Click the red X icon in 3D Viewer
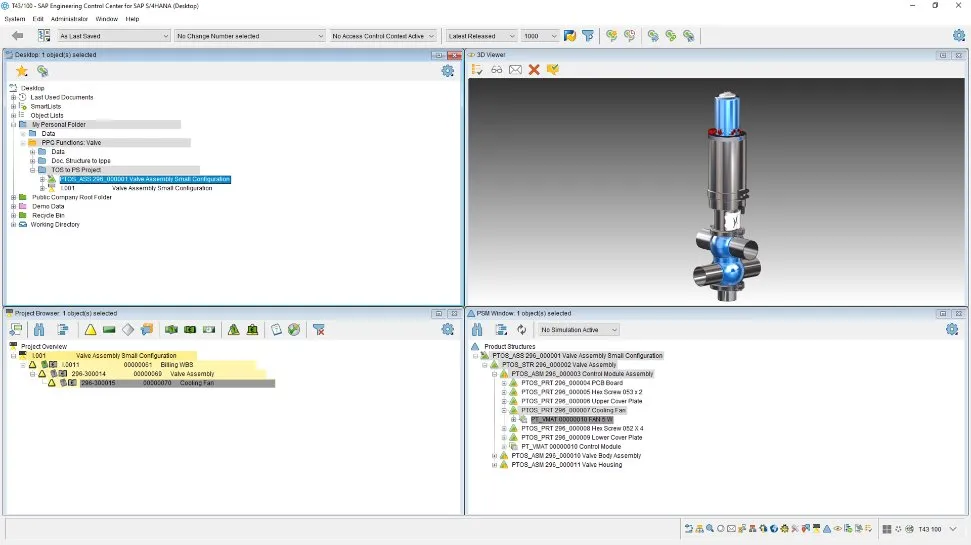This screenshot has width=971, height=545. pos(534,70)
